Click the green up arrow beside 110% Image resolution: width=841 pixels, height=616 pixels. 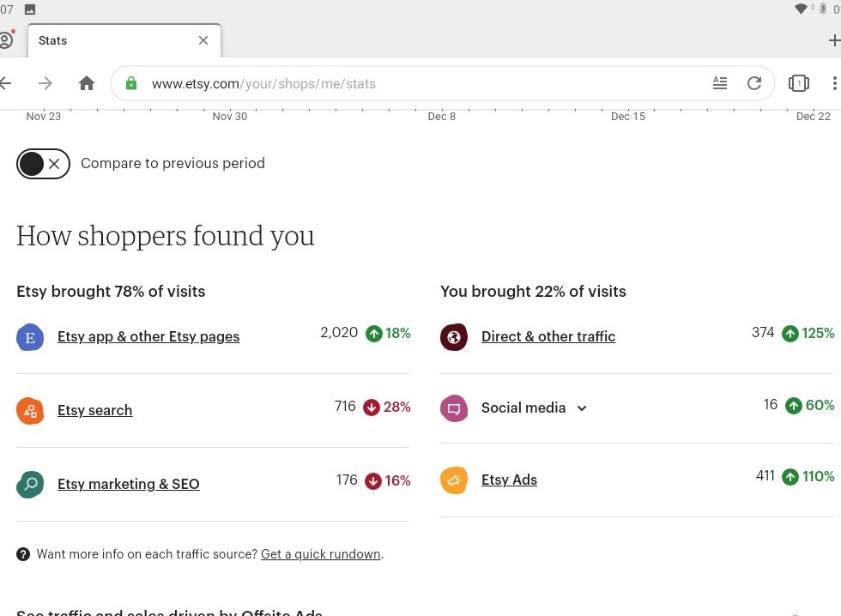[790, 477]
